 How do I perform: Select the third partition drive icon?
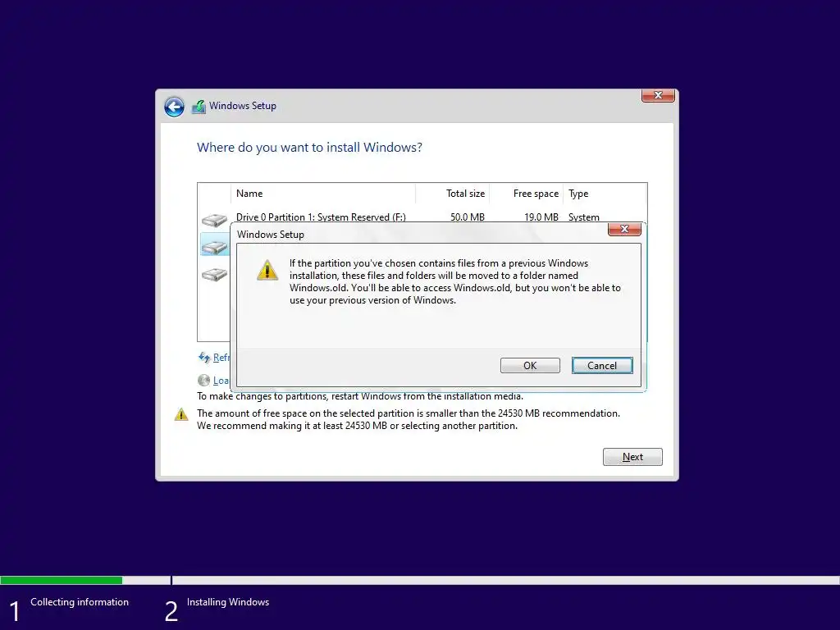tap(214, 274)
